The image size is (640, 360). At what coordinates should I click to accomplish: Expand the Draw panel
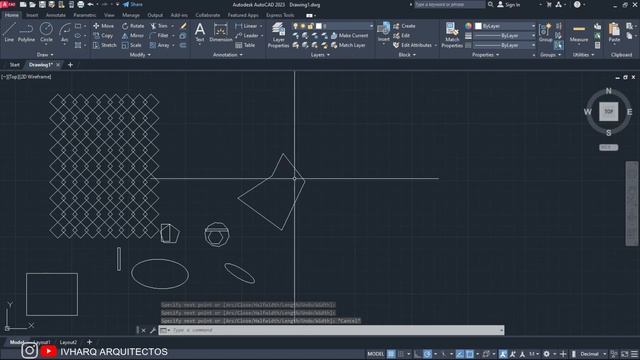pyautogui.click(x=45, y=55)
